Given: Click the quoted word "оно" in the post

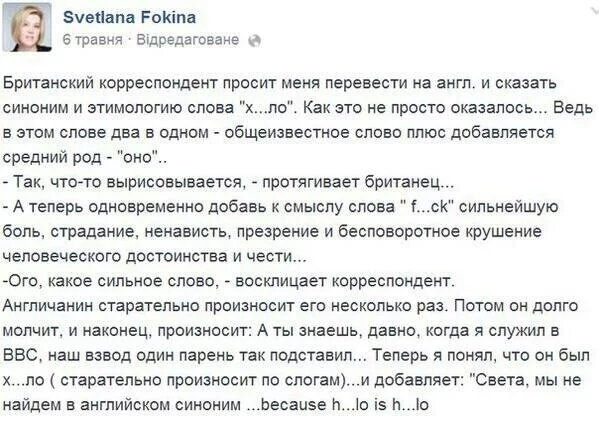Looking at the screenshot, I should [136, 157].
